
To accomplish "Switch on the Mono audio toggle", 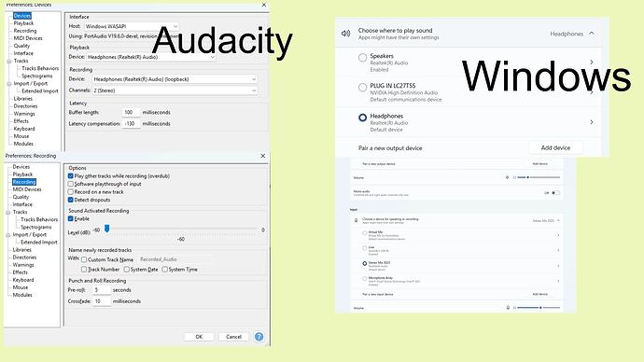I will [x=555, y=193].
